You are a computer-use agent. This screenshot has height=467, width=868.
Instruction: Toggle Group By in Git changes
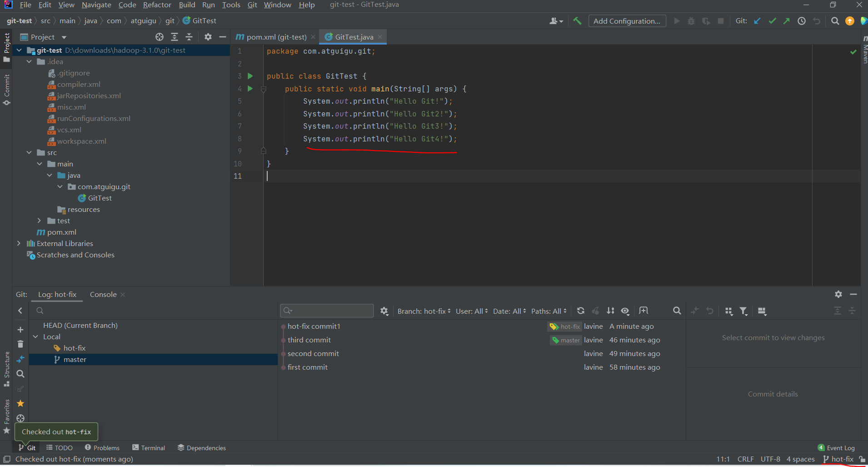point(729,311)
